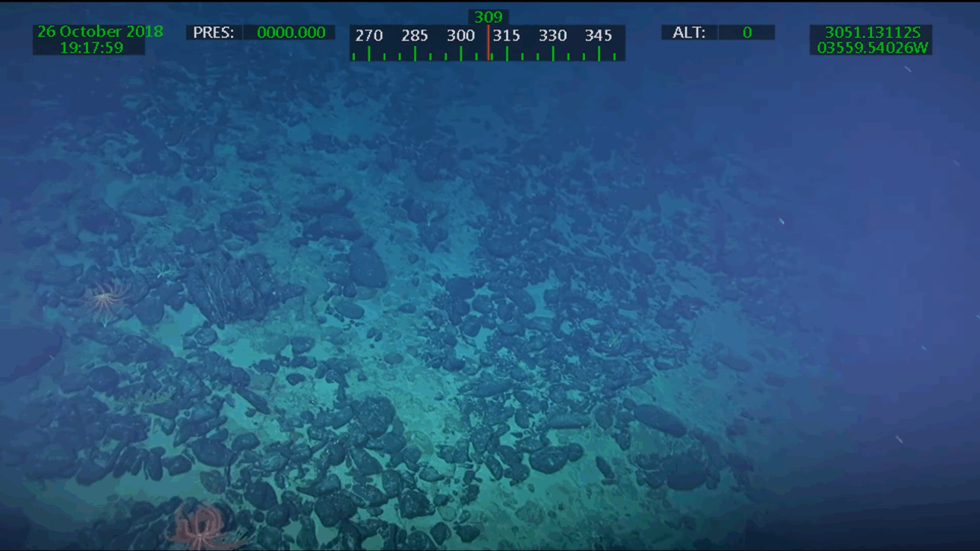Click the ALT: label
Screen dimensions: 980x551
pyautogui.click(x=689, y=33)
